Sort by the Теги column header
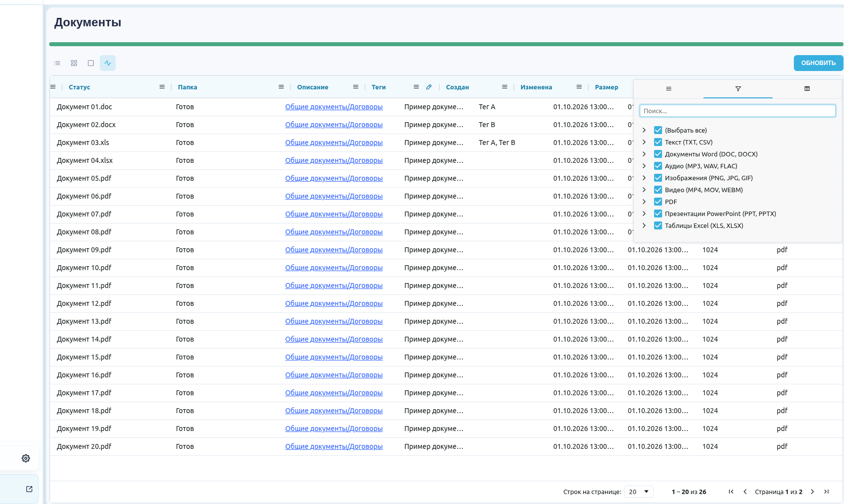The height and width of the screenshot is (504, 844). 379,87
